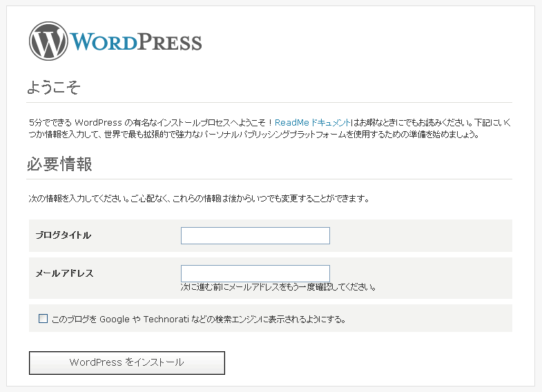Viewport: 542px width, 392px height.
Task: Click the WordPress logo
Action: tap(115, 41)
